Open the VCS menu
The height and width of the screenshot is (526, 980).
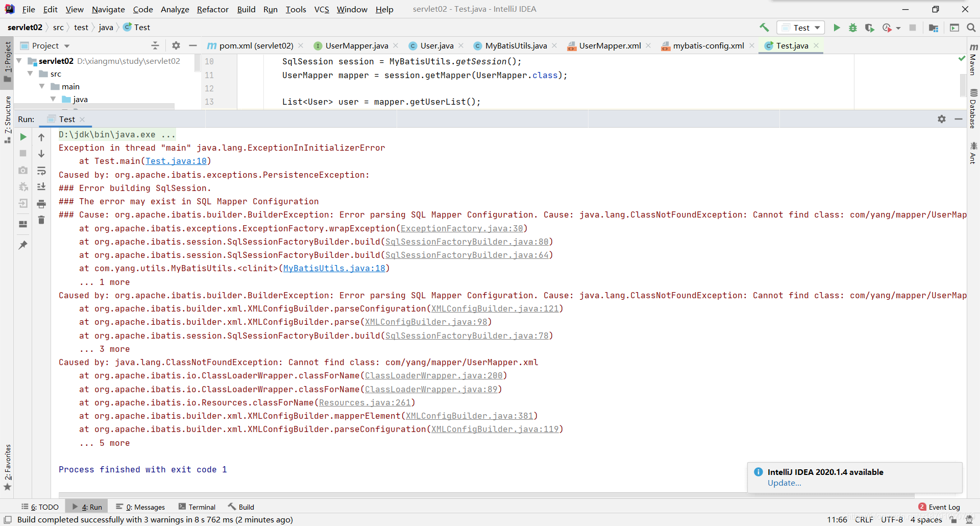[322, 9]
